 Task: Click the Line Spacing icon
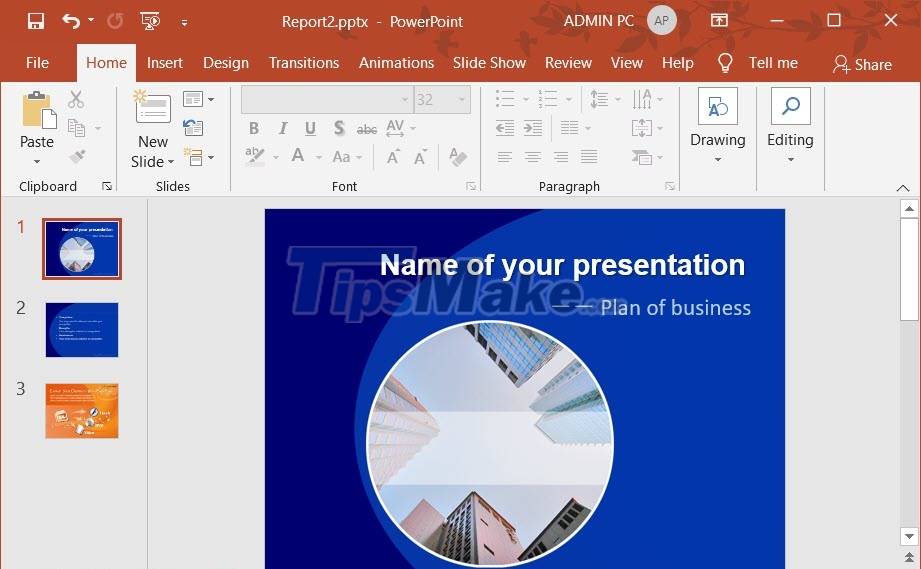599,99
